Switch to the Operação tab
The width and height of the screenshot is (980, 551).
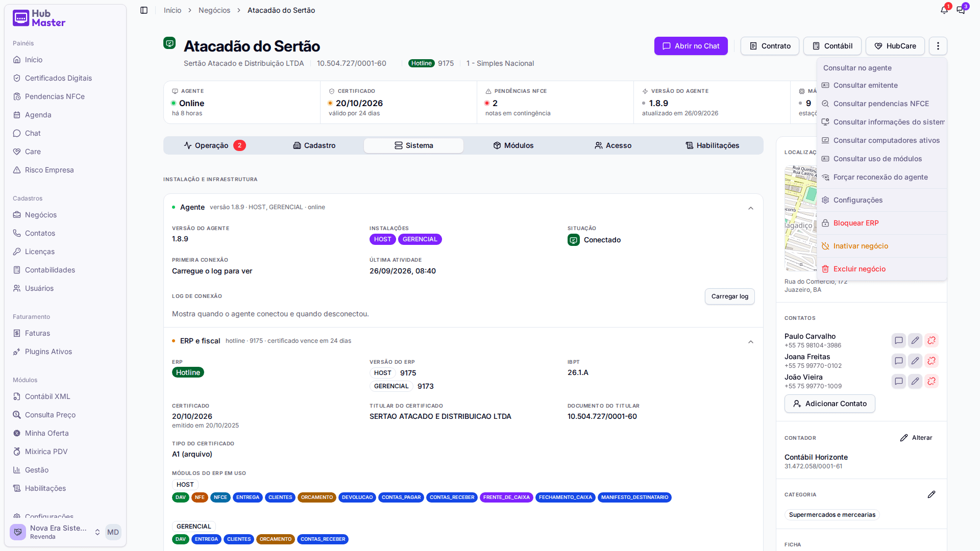pyautogui.click(x=214, y=145)
